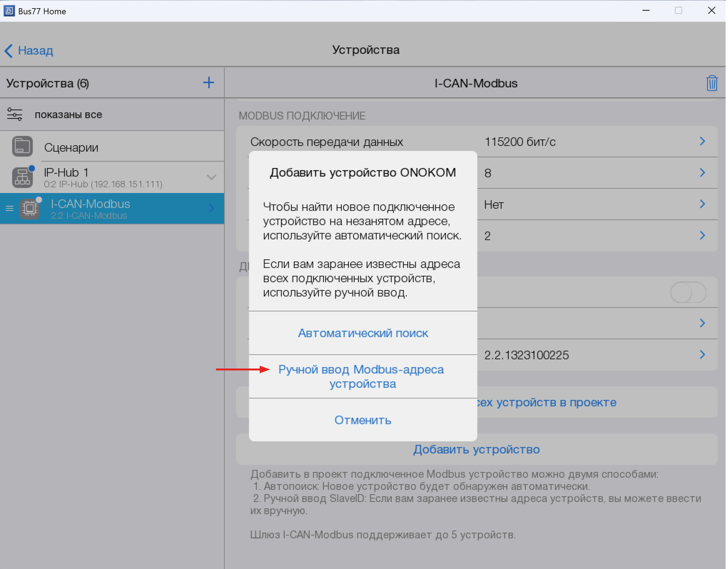Open the filter sliders icon
Viewport: 728px width, 569px height.
(x=15, y=115)
